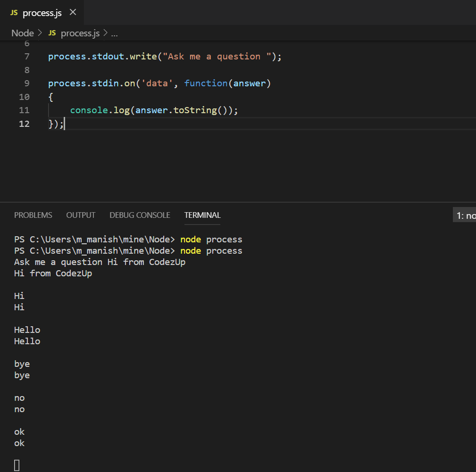The width and height of the screenshot is (476, 472).
Task: Click the JS icon on the process.js tab
Action: click(14, 13)
